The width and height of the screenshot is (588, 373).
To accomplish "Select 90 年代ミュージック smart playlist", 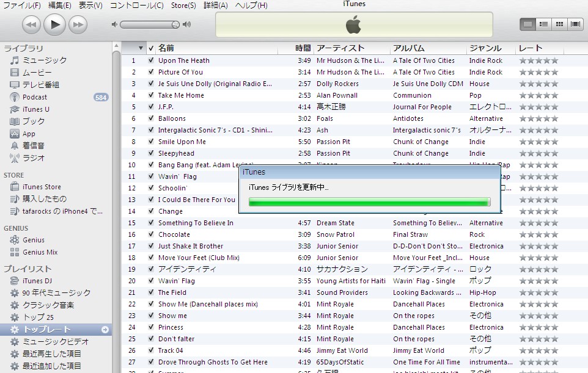I will [x=56, y=293].
